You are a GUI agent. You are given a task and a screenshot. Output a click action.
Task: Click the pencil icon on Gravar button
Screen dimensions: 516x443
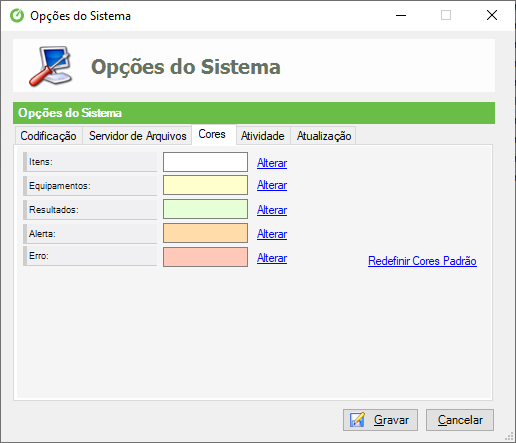tap(357, 420)
